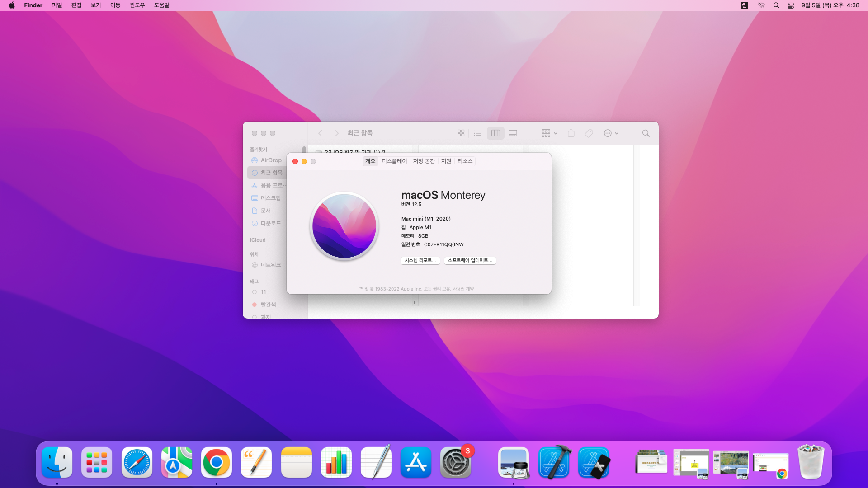This screenshot has height=488, width=868.
Task: Open the Finder icon in the Dock
Action: point(57,462)
